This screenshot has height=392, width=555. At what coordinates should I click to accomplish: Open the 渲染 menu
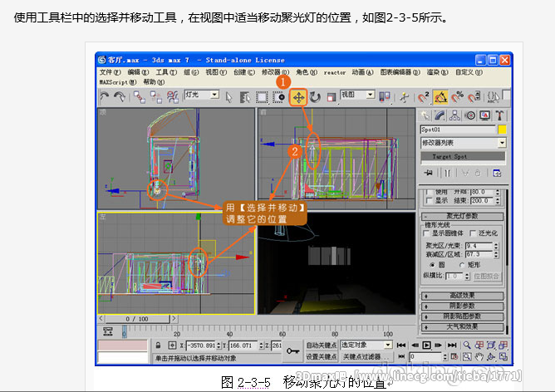click(438, 72)
